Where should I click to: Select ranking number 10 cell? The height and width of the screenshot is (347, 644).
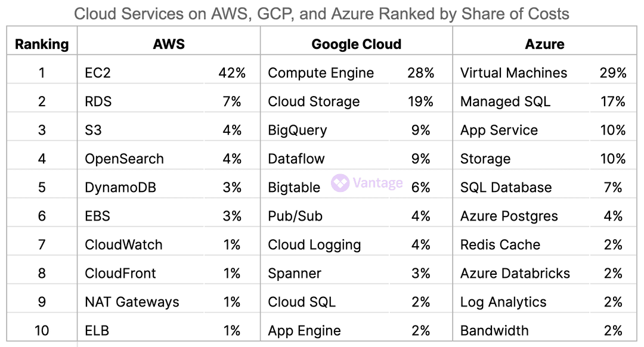pyautogui.click(x=42, y=331)
